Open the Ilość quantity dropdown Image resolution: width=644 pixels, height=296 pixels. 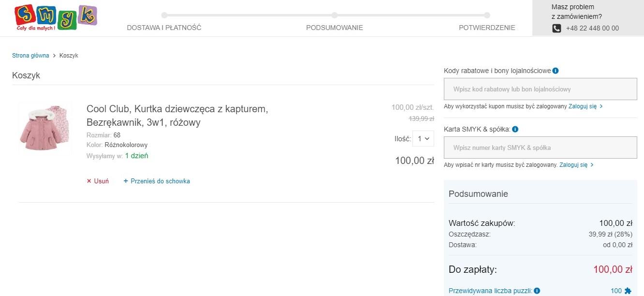click(423, 139)
